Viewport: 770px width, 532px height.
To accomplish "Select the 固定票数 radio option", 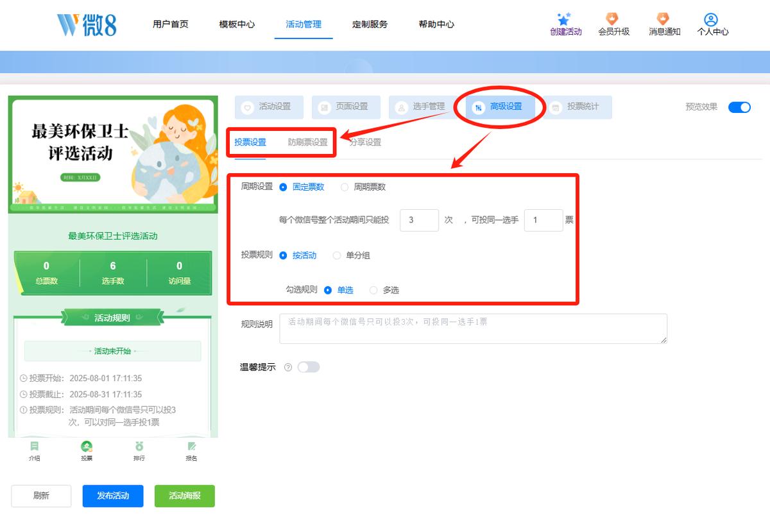I will 302,187.
